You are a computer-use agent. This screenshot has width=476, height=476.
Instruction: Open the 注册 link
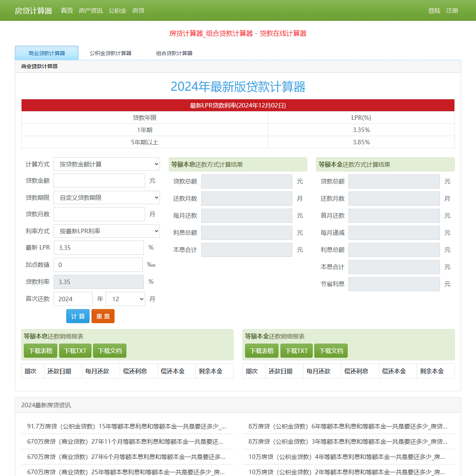point(452,10)
